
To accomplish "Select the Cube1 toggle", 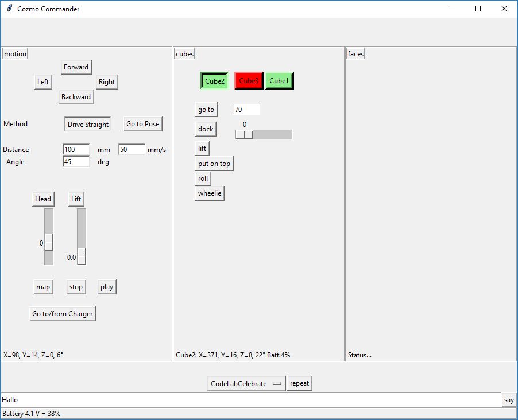I will tap(279, 81).
